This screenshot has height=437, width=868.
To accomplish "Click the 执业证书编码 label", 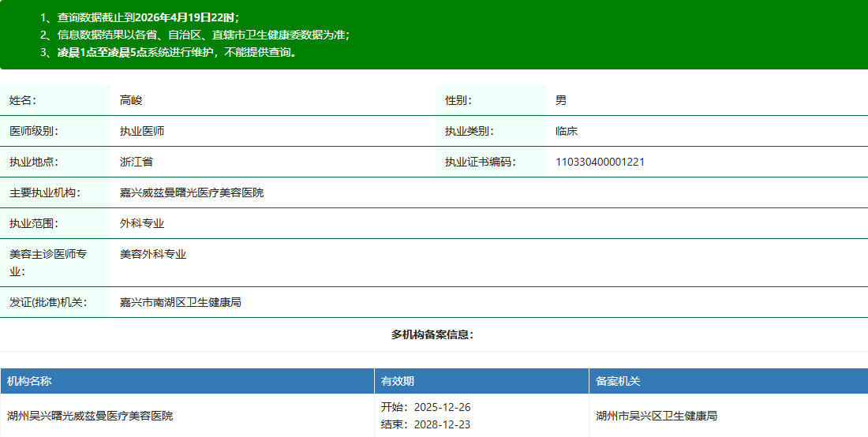I will [x=481, y=162].
